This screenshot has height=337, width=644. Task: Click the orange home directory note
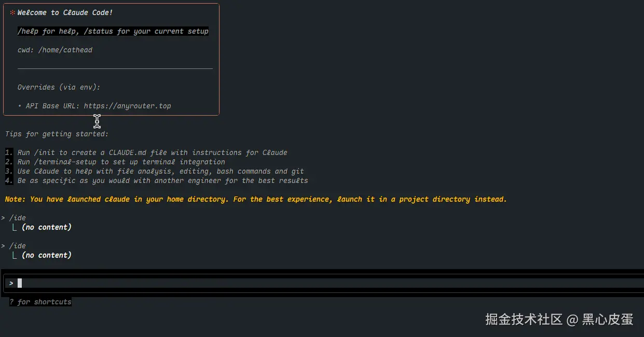256,199
